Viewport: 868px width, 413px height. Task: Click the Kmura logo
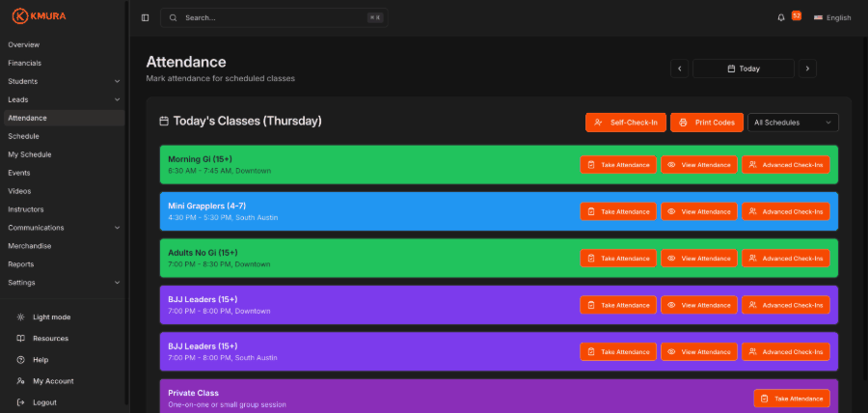[x=39, y=16]
